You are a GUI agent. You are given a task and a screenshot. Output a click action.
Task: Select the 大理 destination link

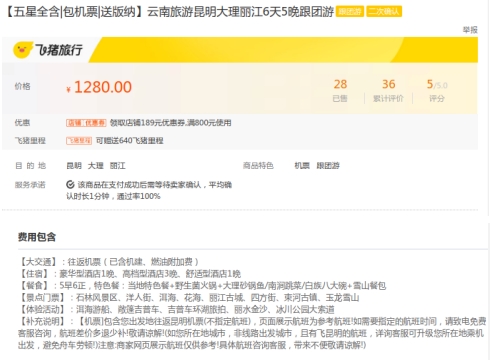coord(96,166)
